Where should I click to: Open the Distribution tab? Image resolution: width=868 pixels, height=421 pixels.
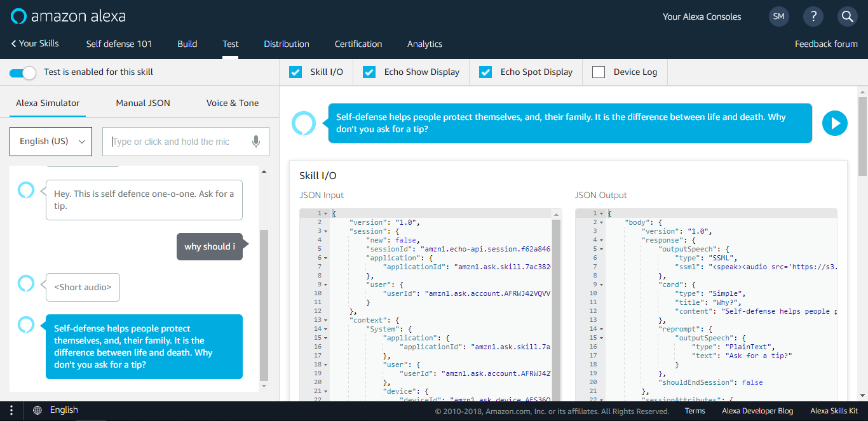tap(287, 44)
